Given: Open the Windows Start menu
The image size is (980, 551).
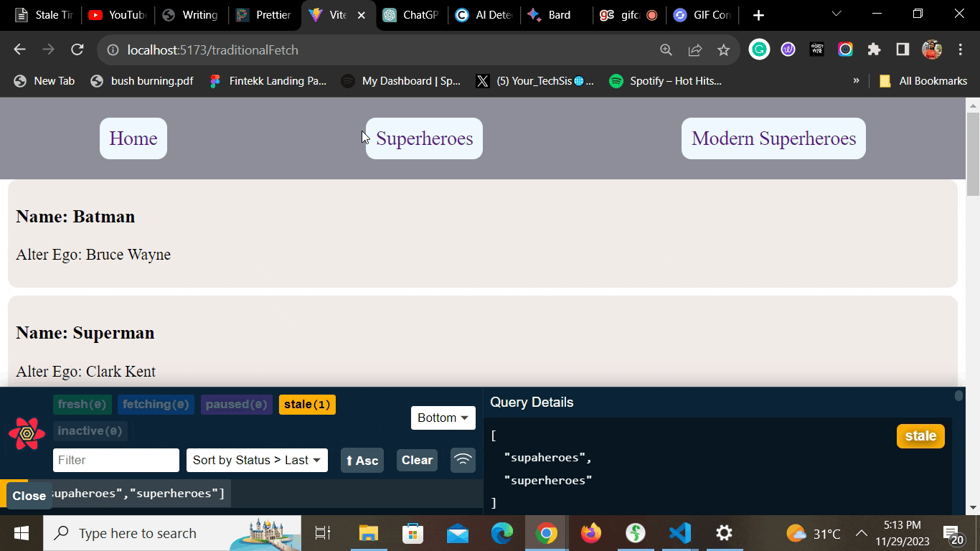Looking at the screenshot, I should tap(21, 533).
